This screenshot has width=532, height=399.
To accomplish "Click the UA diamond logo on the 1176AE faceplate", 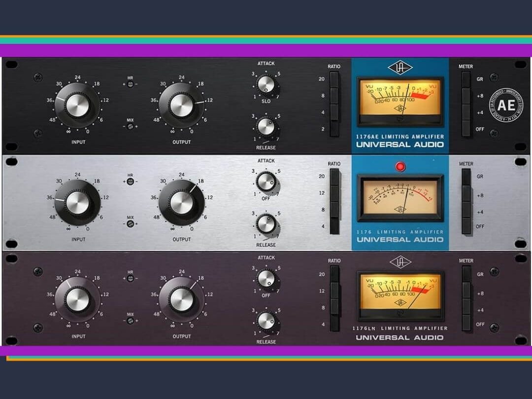I will click(x=400, y=68).
